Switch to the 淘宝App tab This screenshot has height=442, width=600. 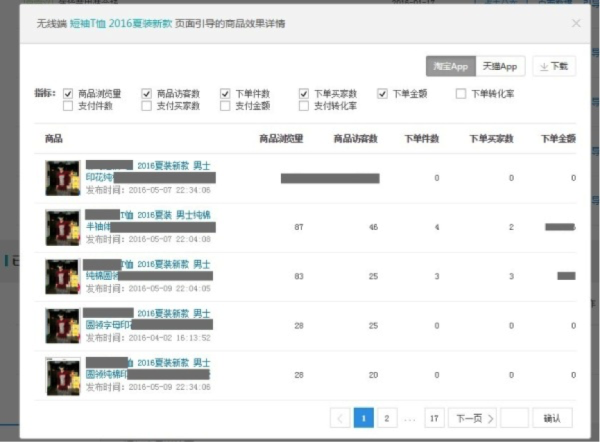[x=451, y=66]
